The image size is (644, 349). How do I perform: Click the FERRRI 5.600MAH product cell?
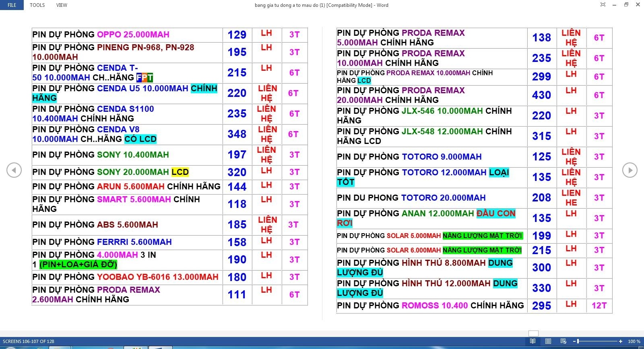127,242
